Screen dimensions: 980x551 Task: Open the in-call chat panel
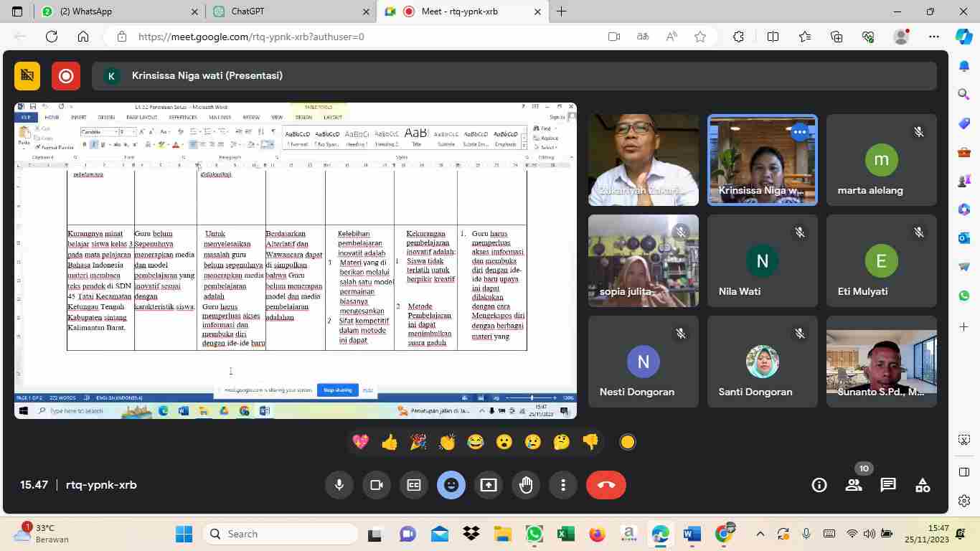(888, 485)
